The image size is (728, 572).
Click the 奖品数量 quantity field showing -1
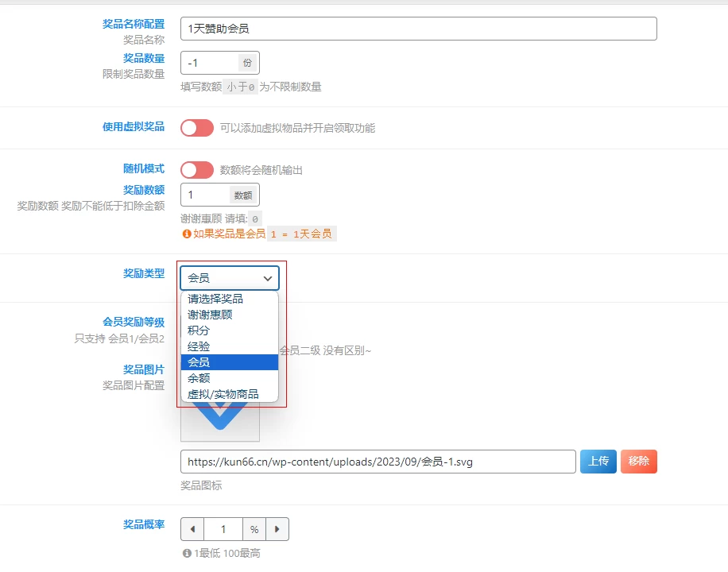[211, 62]
